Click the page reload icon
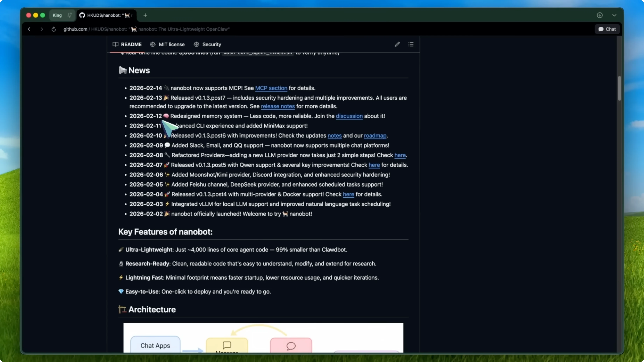 pos(54,29)
